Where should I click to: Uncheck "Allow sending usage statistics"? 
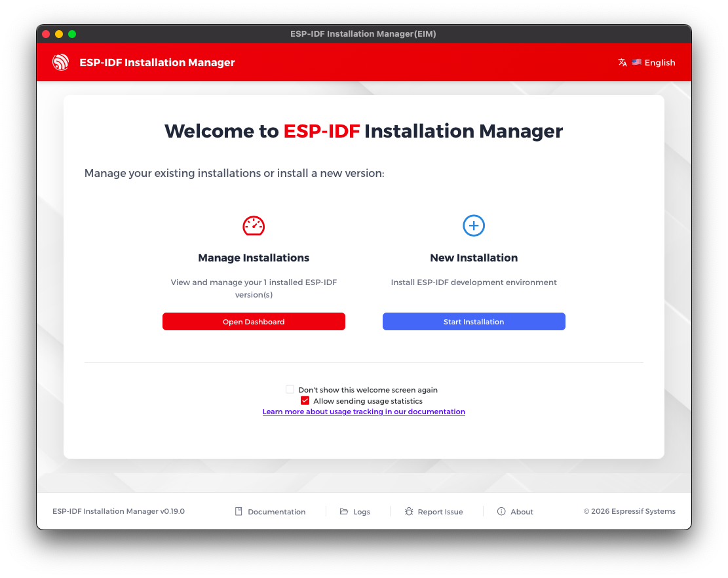[x=305, y=400]
